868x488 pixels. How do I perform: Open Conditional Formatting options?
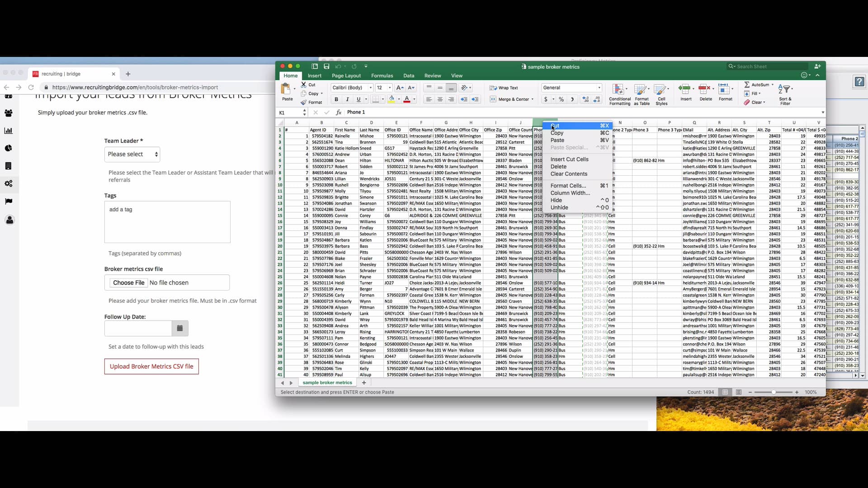click(619, 95)
